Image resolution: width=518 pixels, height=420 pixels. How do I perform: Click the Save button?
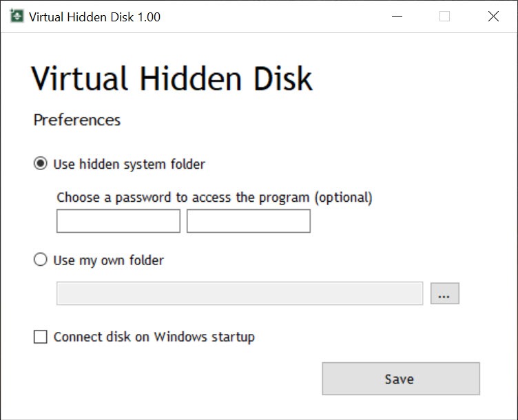tap(401, 379)
